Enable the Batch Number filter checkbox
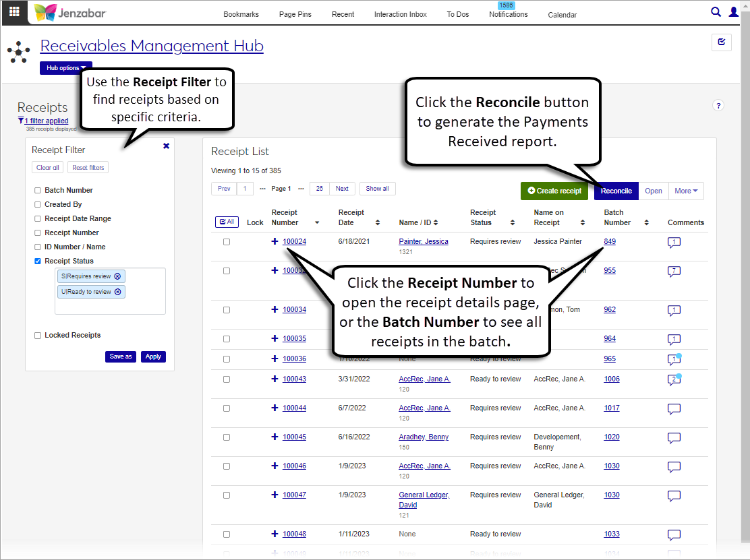 (x=38, y=191)
